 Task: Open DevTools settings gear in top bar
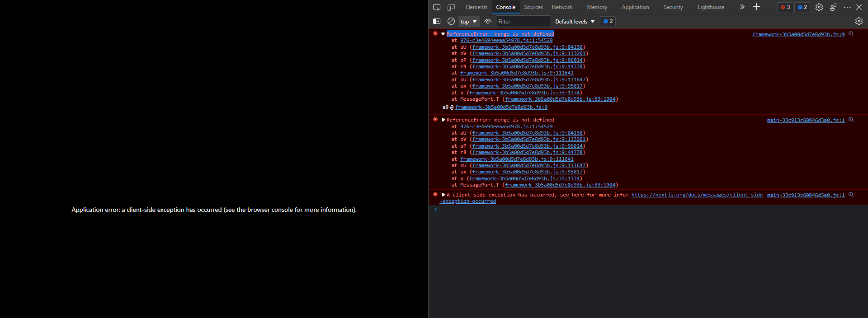(x=819, y=7)
